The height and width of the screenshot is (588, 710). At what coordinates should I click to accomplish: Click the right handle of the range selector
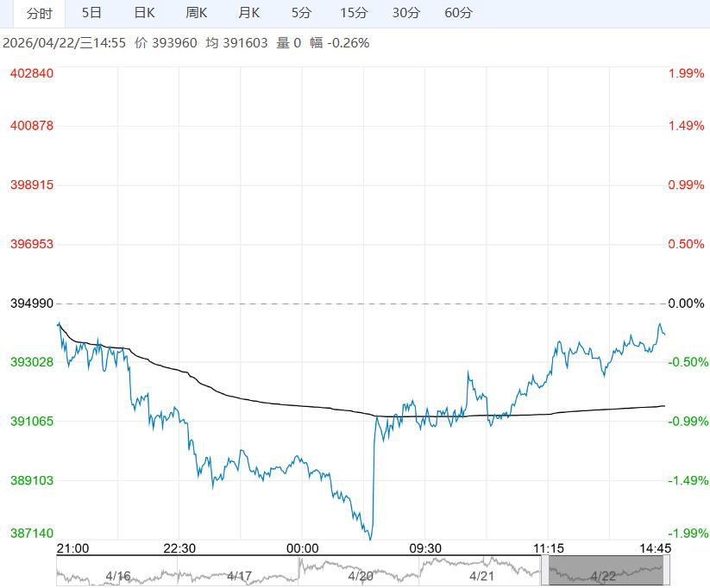pos(667,571)
